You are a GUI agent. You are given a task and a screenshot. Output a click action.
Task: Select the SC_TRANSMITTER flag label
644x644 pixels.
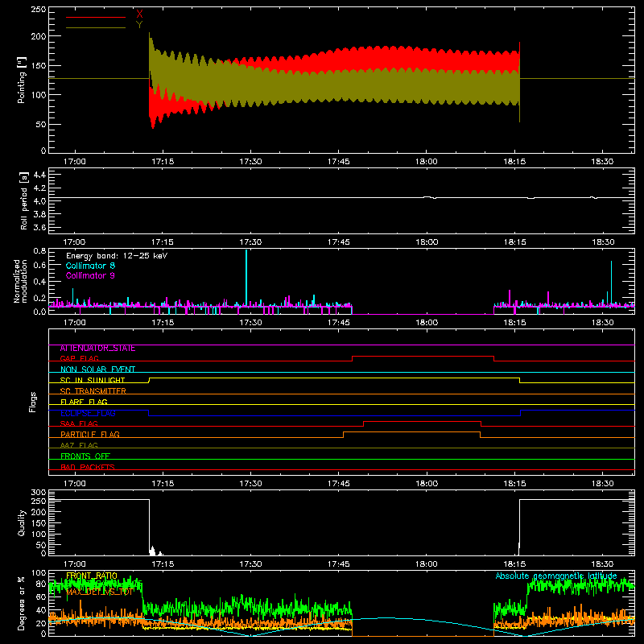pyautogui.click(x=93, y=391)
